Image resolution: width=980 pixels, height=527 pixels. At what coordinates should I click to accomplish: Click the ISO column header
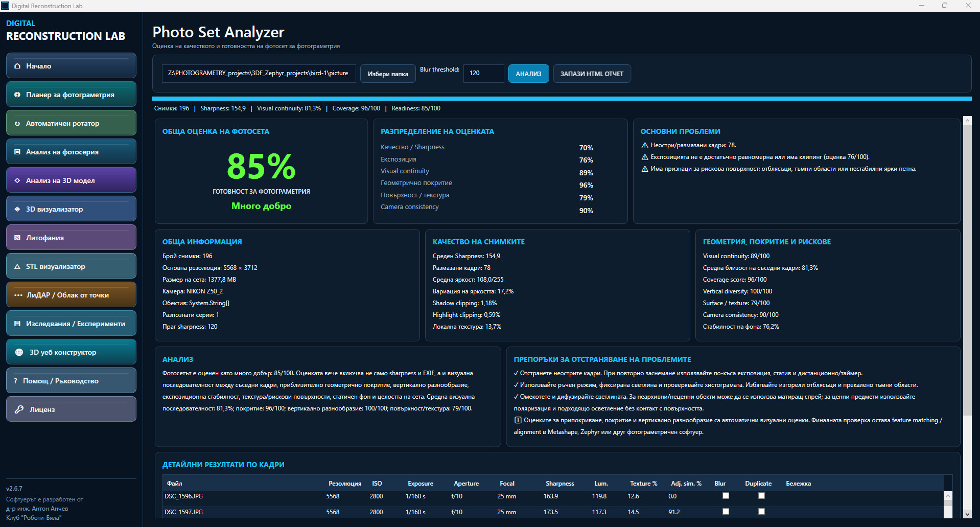click(377, 484)
